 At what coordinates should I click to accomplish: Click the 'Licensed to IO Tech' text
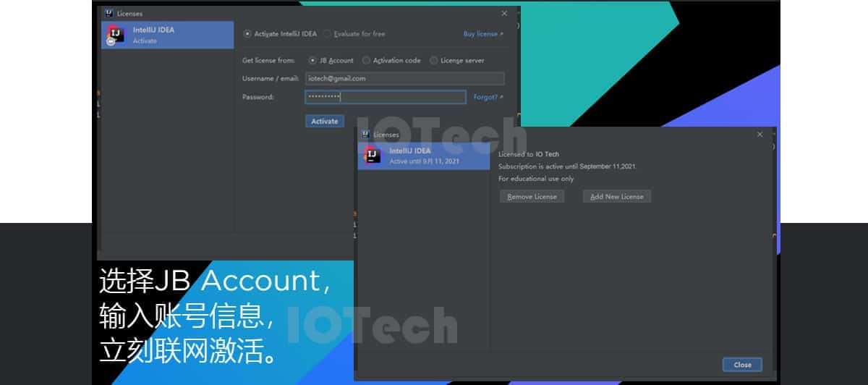pos(529,154)
